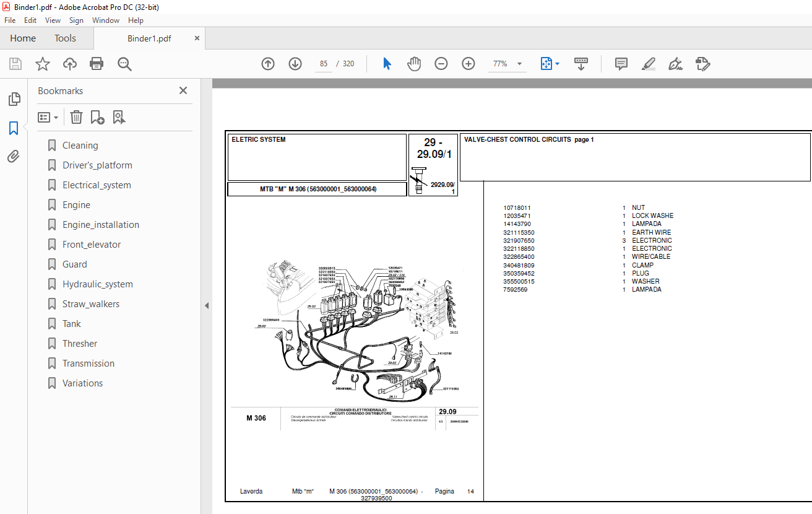Go to previous page with up arrow

[x=268, y=64]
